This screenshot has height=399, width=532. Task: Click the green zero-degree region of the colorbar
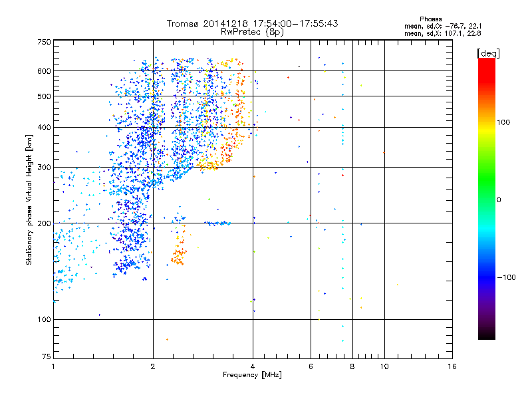[487, 190]
